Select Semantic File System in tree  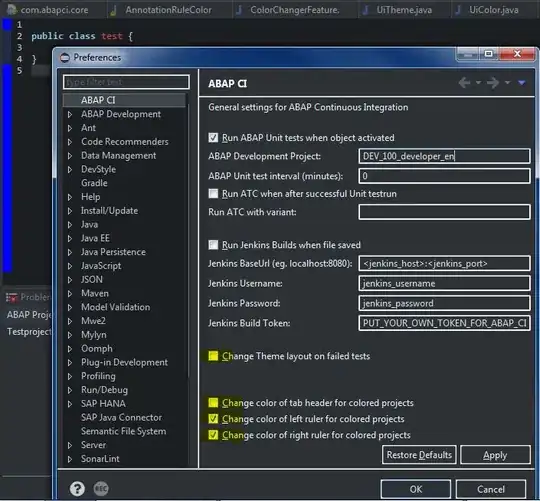pos(123,431)
